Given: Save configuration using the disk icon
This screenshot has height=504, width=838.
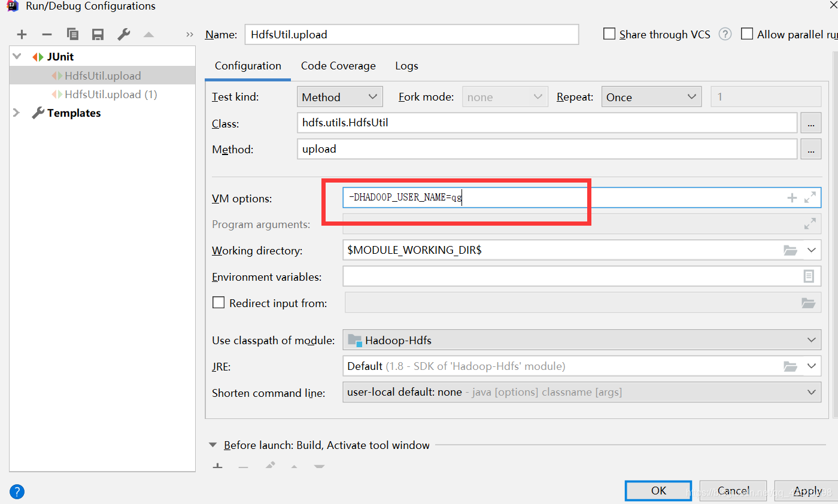Looking at the screenshot, I should (98, 35).
